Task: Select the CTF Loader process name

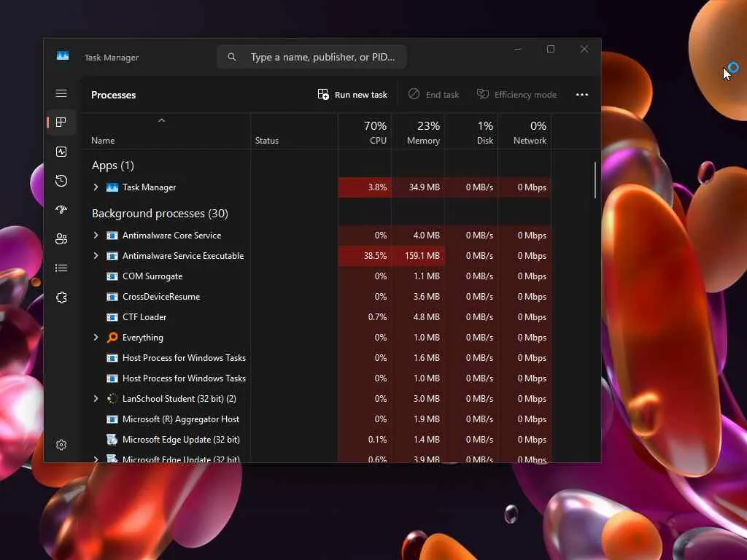Action: pos(144,317)
